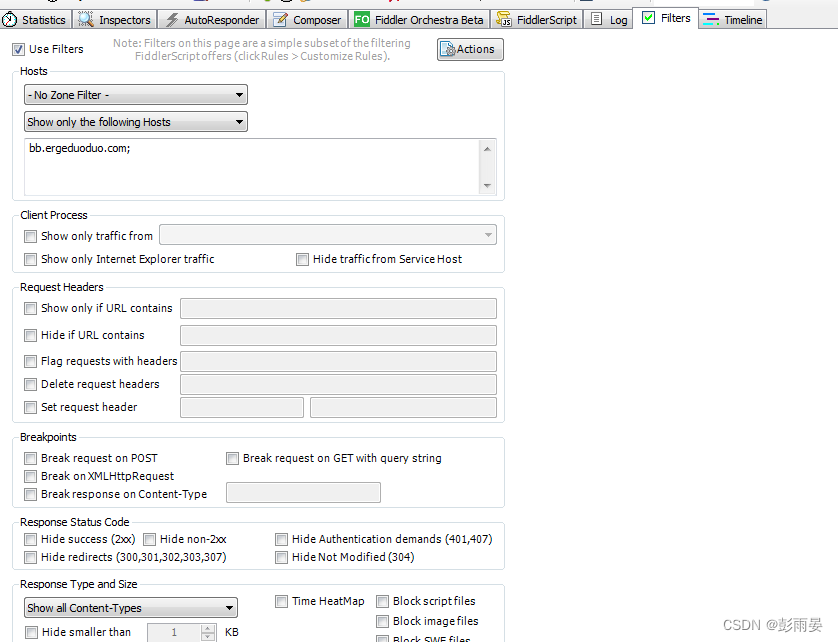The image size is (838, 642).
Task: Check Block script files
Action: pos(382,601)
